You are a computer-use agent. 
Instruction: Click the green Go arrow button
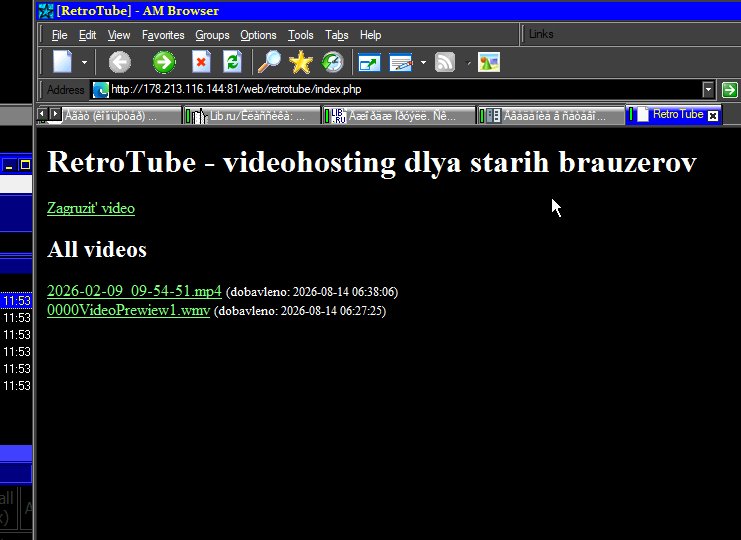pos(729,89)
